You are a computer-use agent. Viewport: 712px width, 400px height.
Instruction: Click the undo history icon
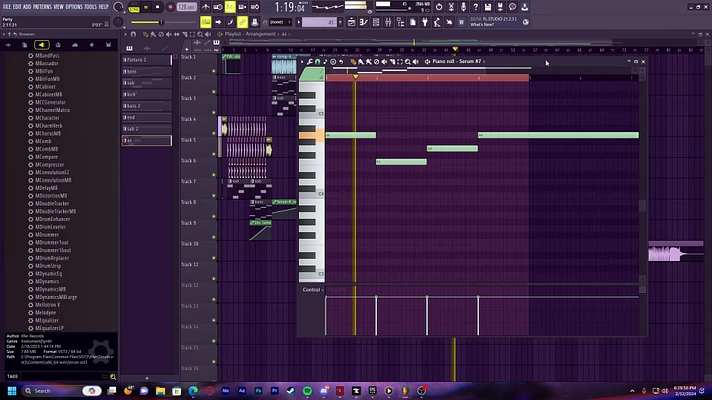(439, 7)
